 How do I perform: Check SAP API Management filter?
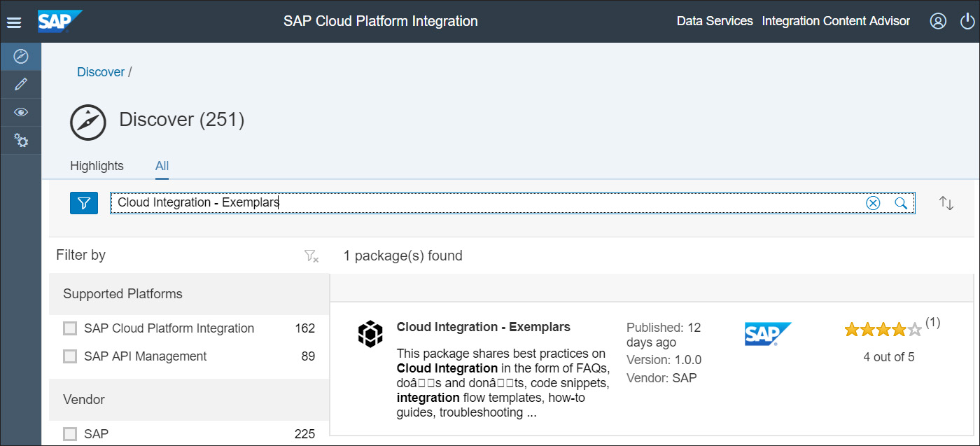[x=70, y=356]
